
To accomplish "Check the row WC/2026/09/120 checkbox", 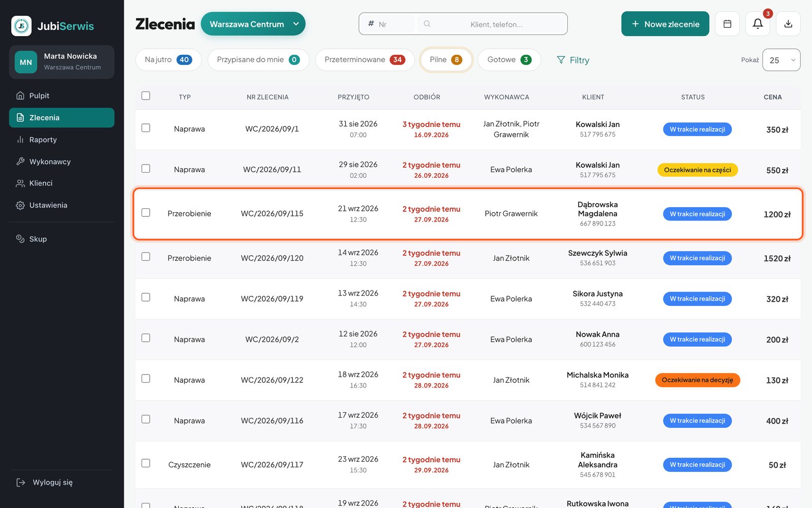I will (x=146, y=257).
